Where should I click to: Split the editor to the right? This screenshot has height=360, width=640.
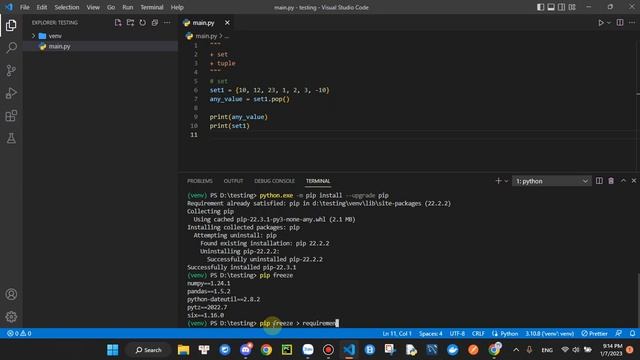[620, 23]
